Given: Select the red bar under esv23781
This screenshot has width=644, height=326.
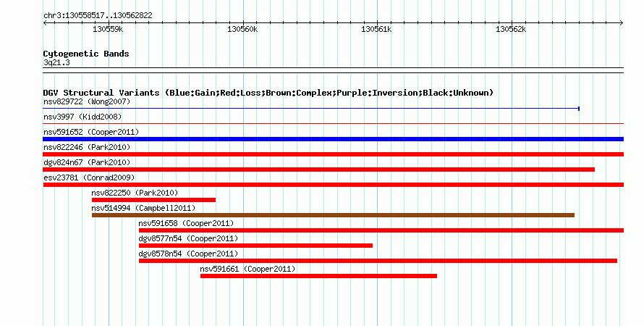Looking at the screenshot, I should click(334, 185).
